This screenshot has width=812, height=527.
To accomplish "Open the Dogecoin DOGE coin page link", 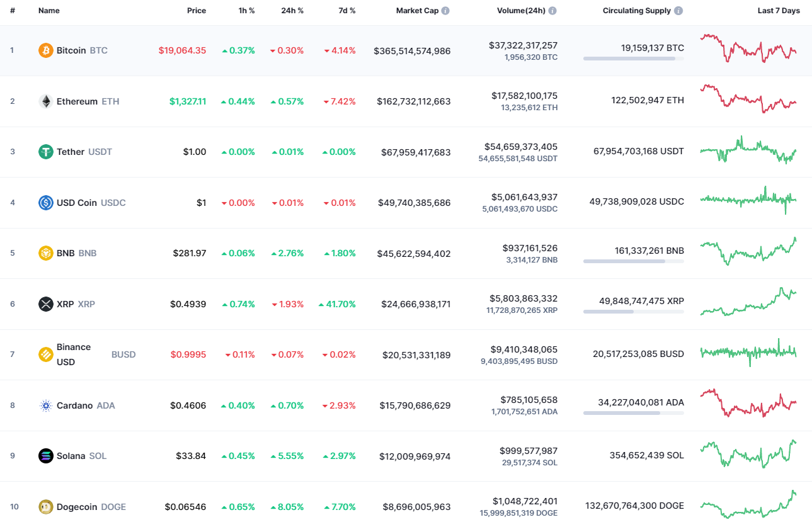I will click(82, 507).
